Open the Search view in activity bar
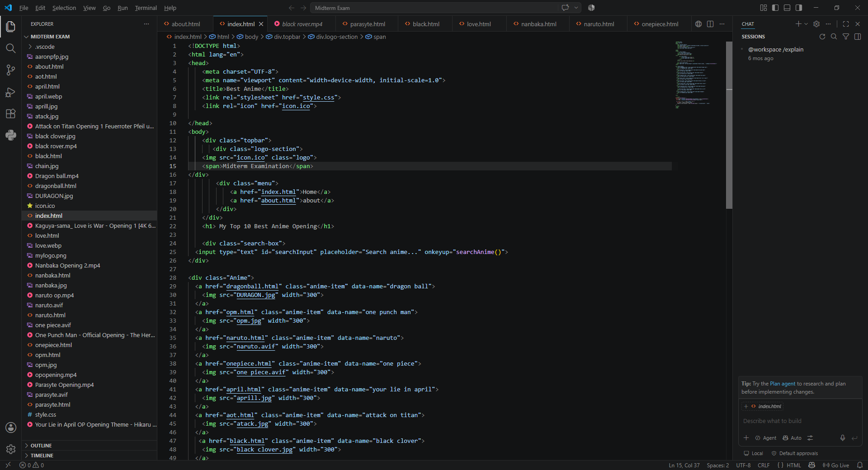 [11, 48]
